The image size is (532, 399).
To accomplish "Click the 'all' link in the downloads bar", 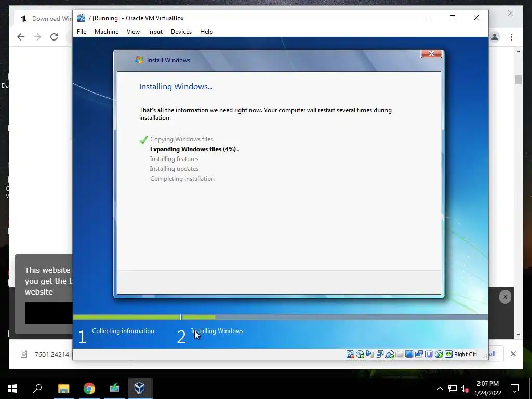I will [492, 354].
